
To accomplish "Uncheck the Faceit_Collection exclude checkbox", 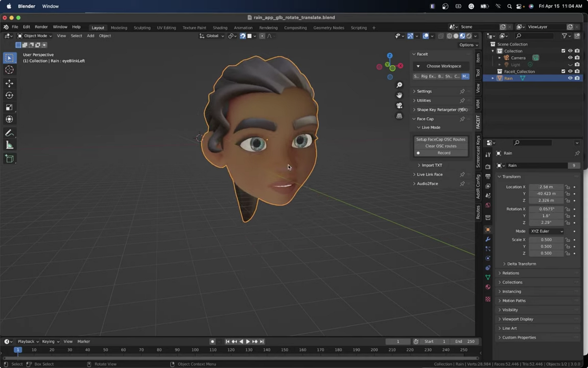I will pos(563,71).
